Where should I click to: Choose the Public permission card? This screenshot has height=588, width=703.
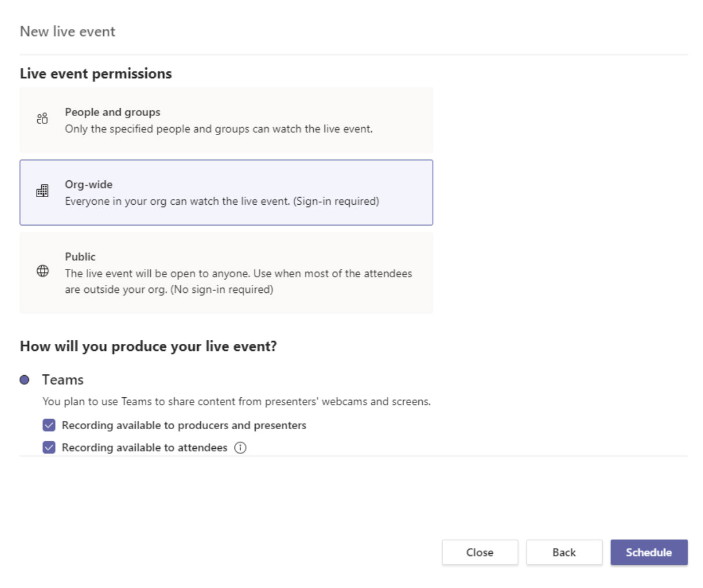click(226, 273)
